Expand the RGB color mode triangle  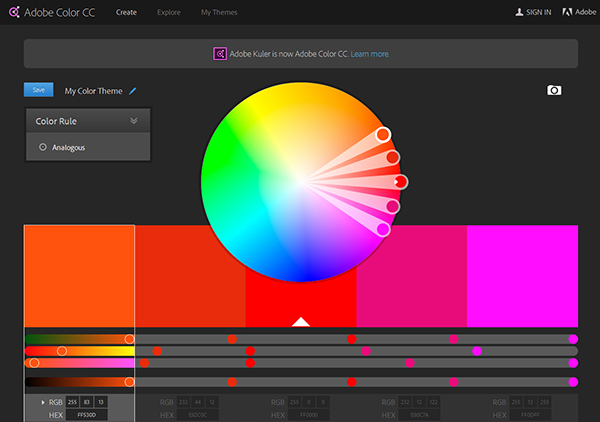tap(43, 402)
